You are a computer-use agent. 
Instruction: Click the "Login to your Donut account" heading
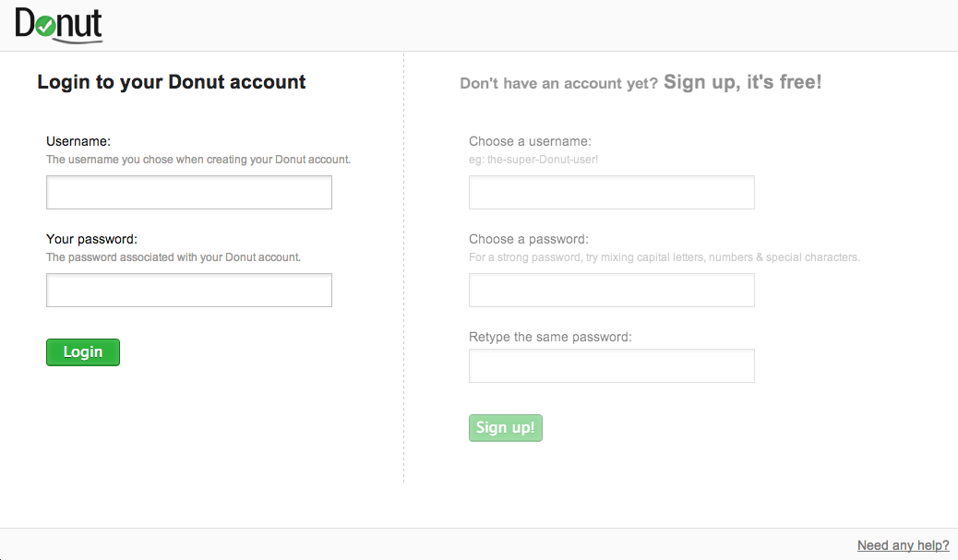[172, 82]
